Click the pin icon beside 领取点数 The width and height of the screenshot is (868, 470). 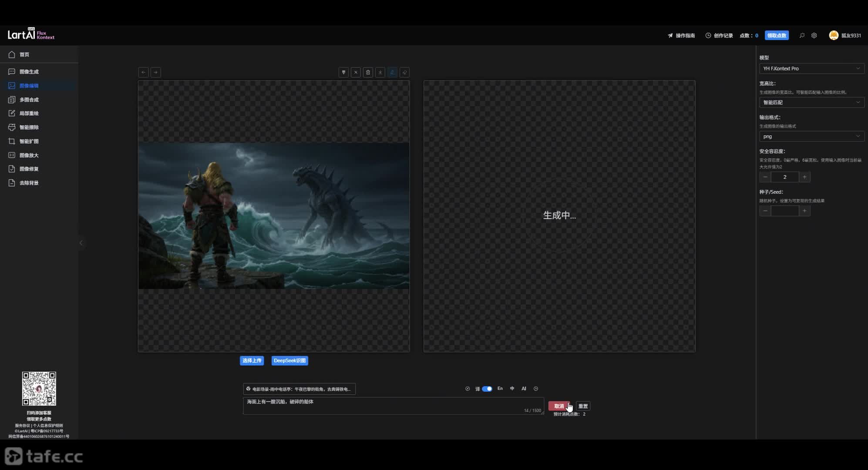[802, 36]
